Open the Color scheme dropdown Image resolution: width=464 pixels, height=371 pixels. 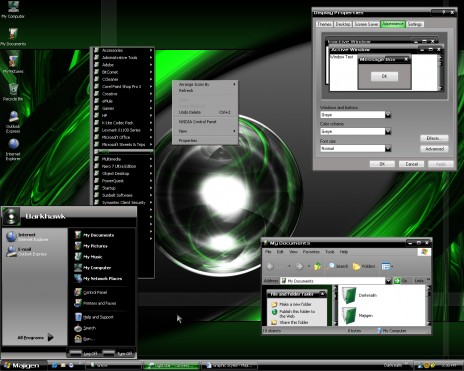tap(388, 132)
